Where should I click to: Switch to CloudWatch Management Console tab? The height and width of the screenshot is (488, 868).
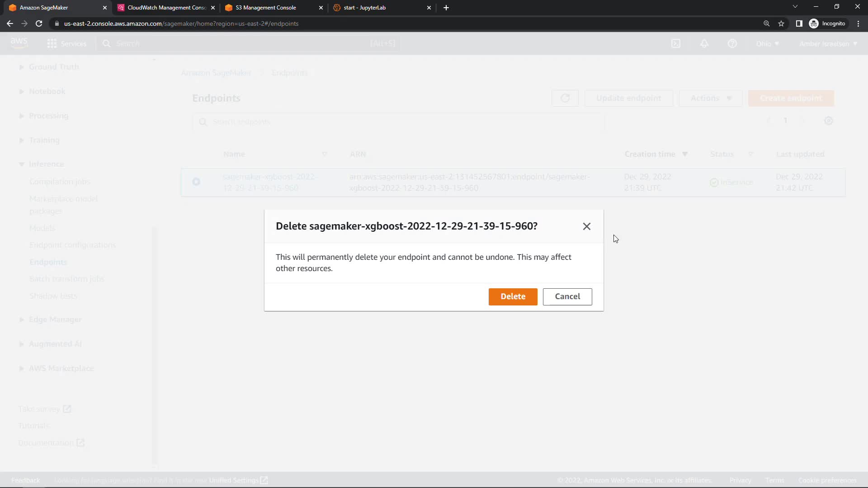pos(165,8)
